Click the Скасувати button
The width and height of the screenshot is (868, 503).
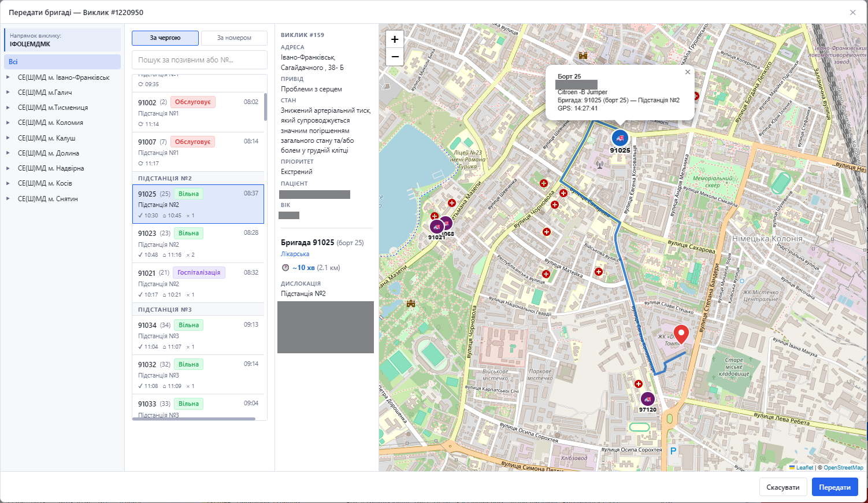[x=783, y=487]
